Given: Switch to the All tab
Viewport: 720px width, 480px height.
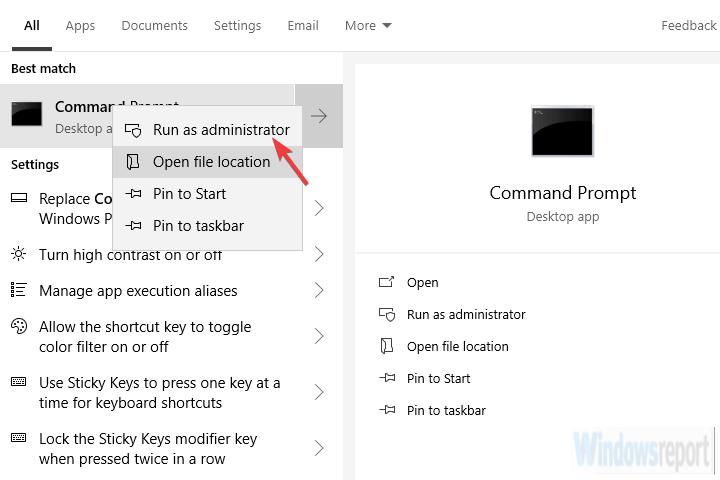Looking at the screenshot, I should tap(32, 25).
